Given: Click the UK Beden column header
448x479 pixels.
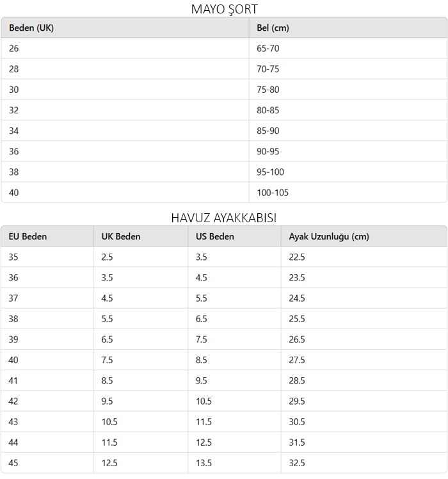Looking at the screenshot, I should click(121, 236).
